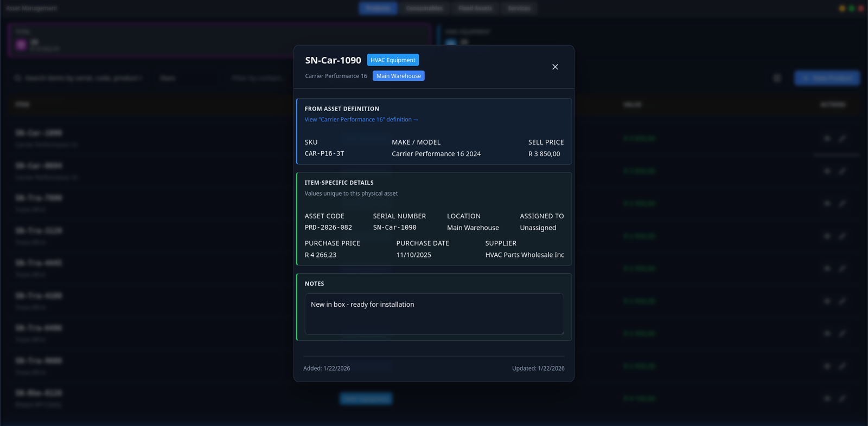
Task: Click the HVAC Equipment category badge
Action: click(x=393, y=60)
